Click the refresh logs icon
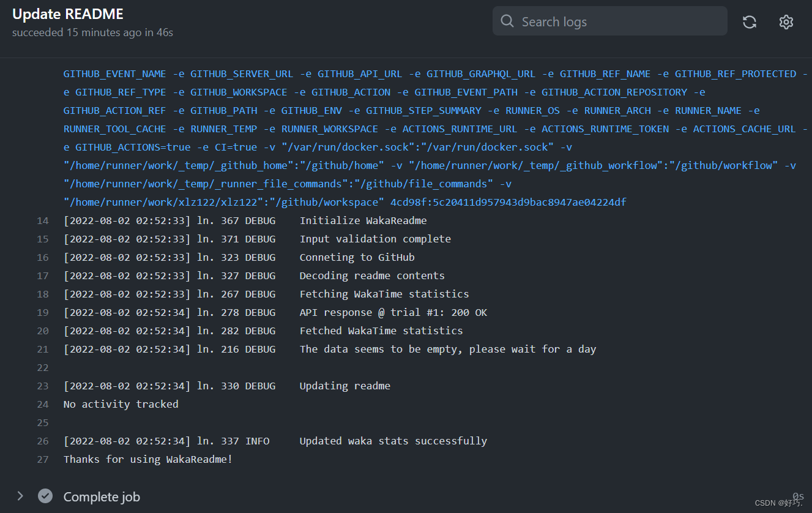This screenshot has width=812, height=513. click(750, 22)
